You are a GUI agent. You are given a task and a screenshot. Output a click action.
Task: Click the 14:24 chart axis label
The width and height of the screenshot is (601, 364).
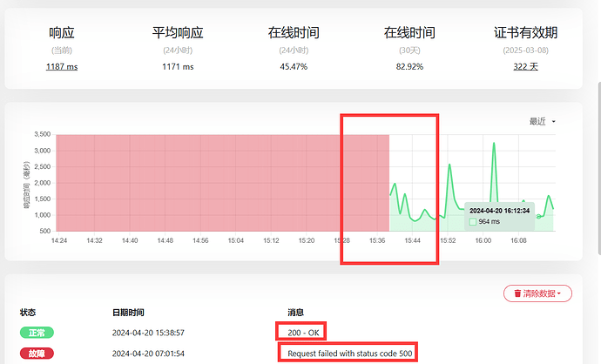click(x=59, y=240)
